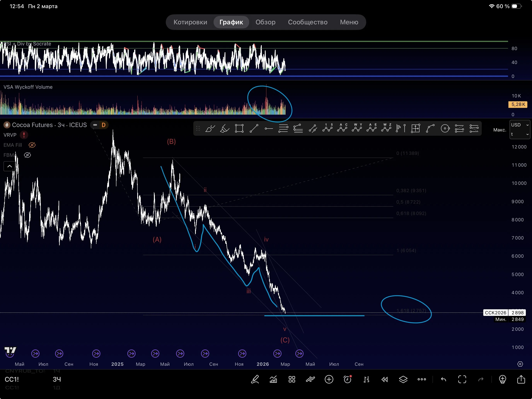Select the Elliott Correction A-C wave tool

(x=342, y=128)
